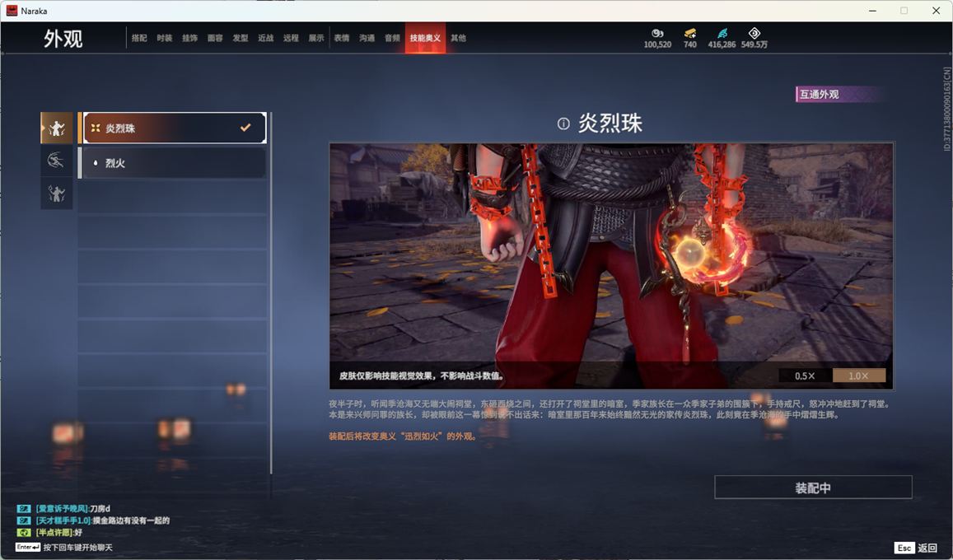This screenshot has height=560, width=953.
Task: Select the 烈火 skin entry
Action: [x=172, y=163]
